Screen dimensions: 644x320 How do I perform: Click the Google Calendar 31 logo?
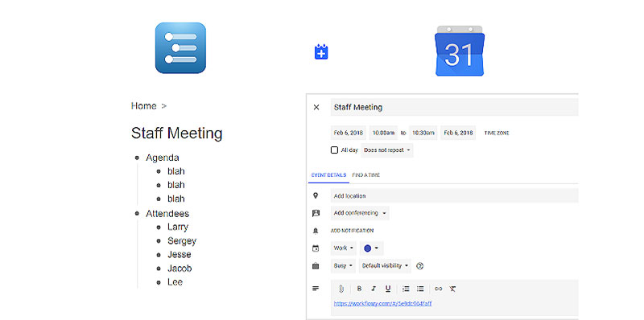click(x=460, y=51)
